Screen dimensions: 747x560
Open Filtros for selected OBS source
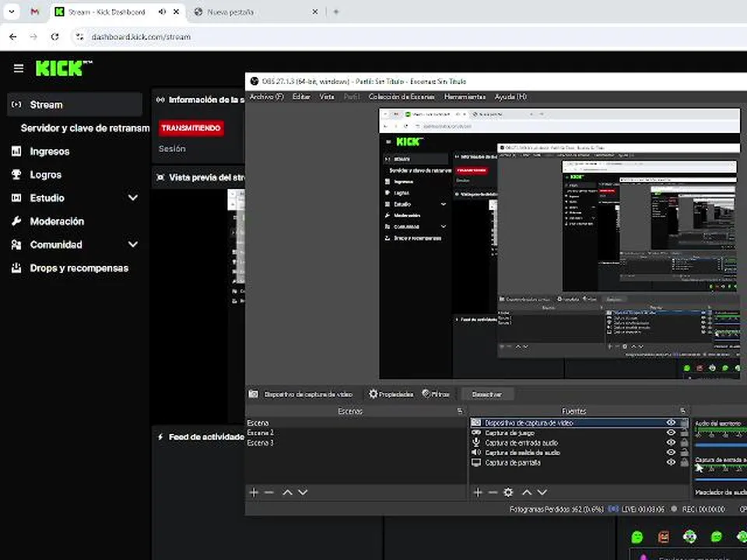tap(436, 394)
